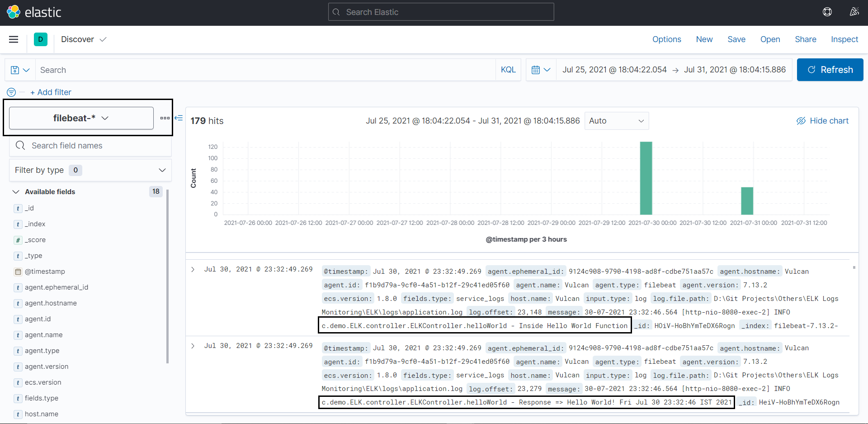Screen dimensions: 868x424
Task: Click Open in the top menu
Action: (x=770, y=39)
